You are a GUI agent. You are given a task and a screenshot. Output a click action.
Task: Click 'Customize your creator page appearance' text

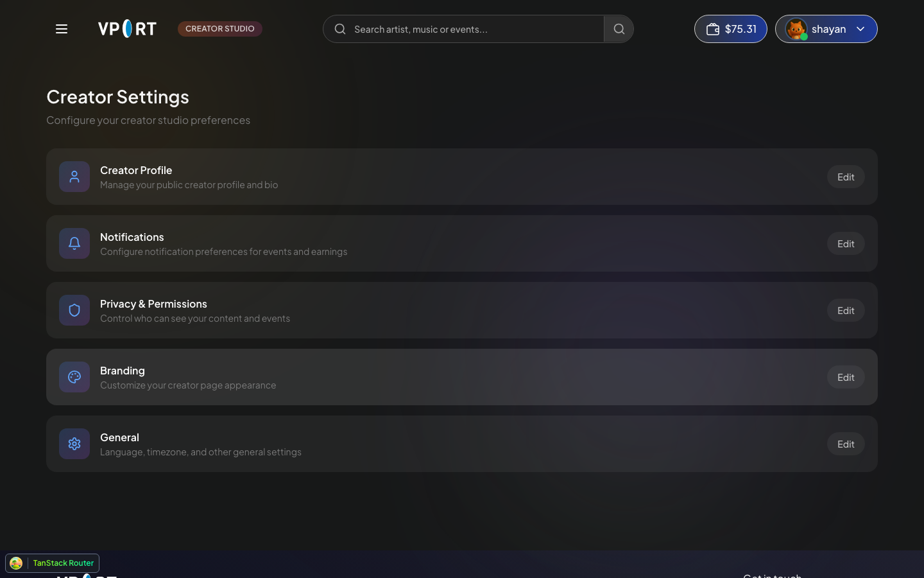point(188,385)
